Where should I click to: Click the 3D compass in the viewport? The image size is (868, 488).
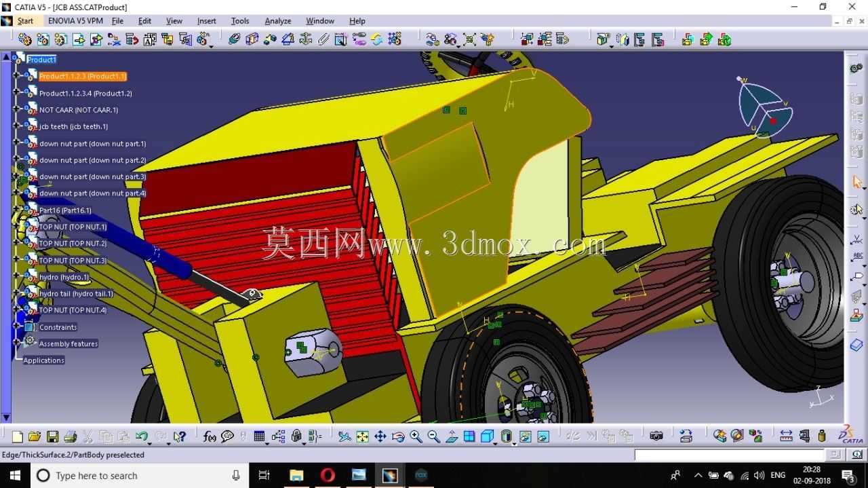pyautogui.click(x=765, y=108)
